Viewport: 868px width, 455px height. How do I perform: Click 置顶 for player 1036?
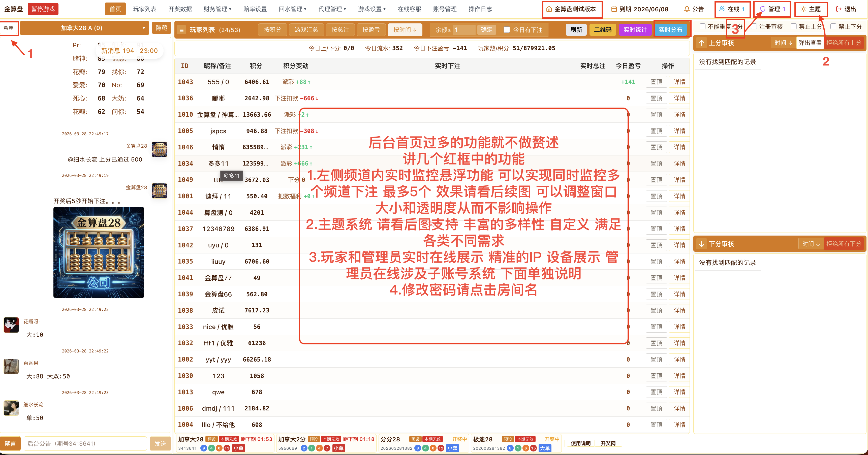tap(656, 98)
